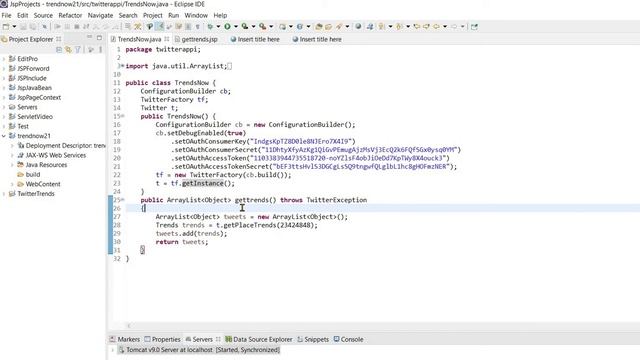Expand the Java Resources folder
The image size is (640, 360).
[12, 165]
